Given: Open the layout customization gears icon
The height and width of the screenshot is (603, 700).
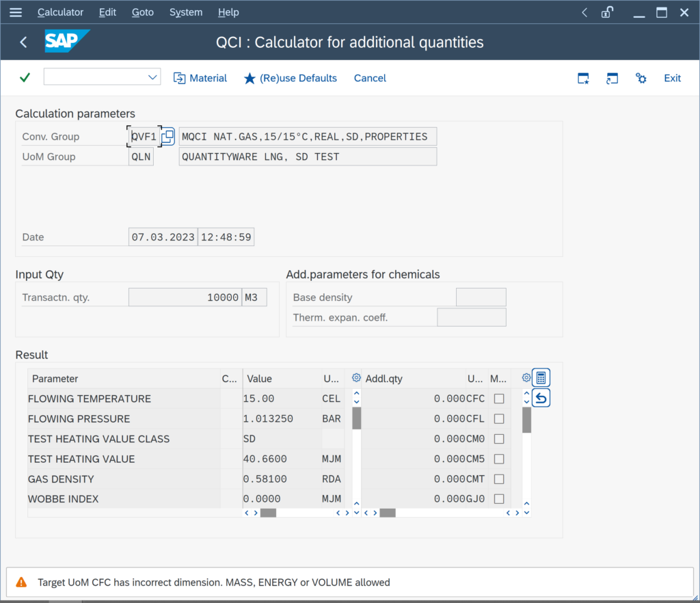Looking at the screenshot, I should click(x=641, y=78).
